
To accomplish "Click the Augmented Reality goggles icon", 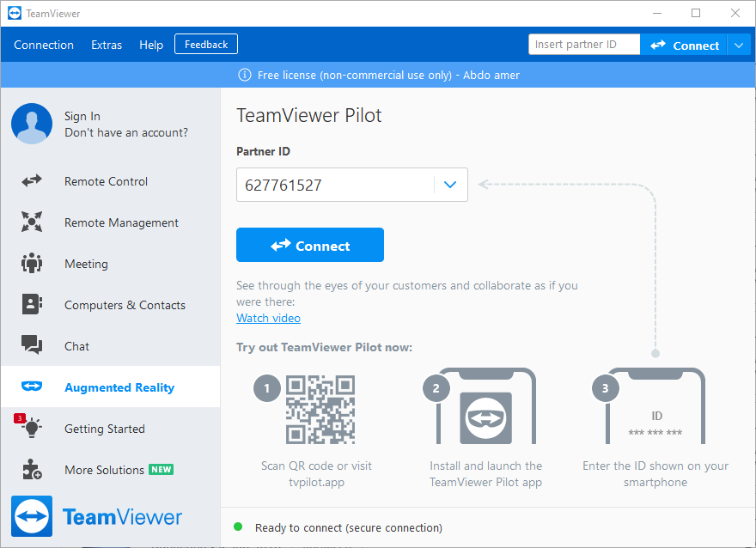I will click(x=32, y=387).
